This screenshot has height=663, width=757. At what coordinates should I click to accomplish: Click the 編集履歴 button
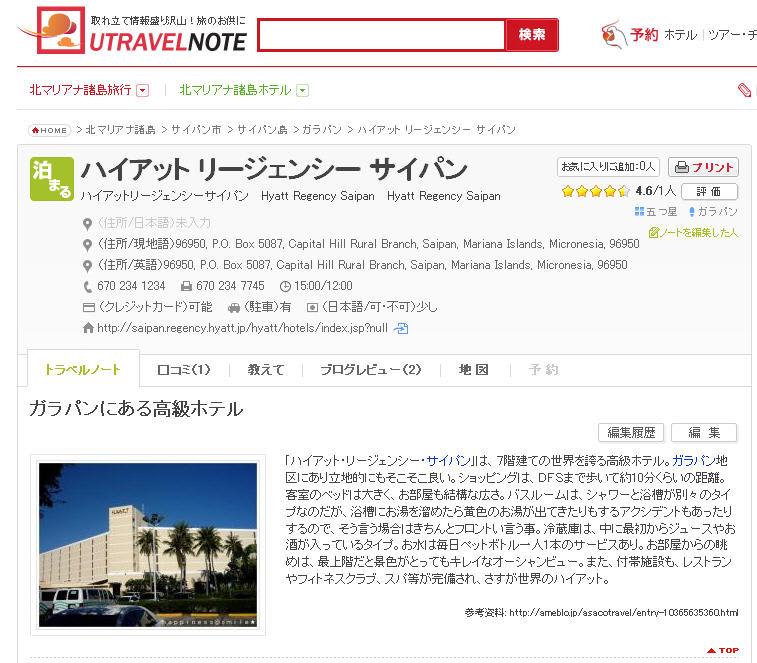click(x=631, y=432)
